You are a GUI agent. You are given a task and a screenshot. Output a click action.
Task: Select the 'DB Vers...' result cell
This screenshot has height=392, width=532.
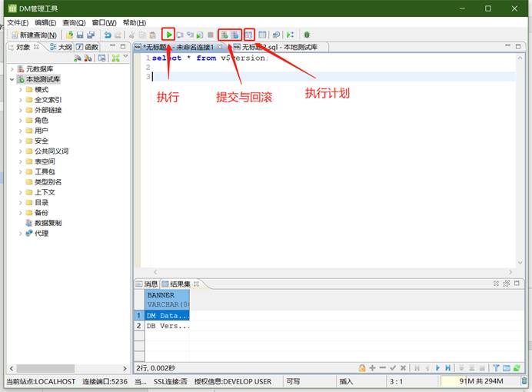point(167,326)
